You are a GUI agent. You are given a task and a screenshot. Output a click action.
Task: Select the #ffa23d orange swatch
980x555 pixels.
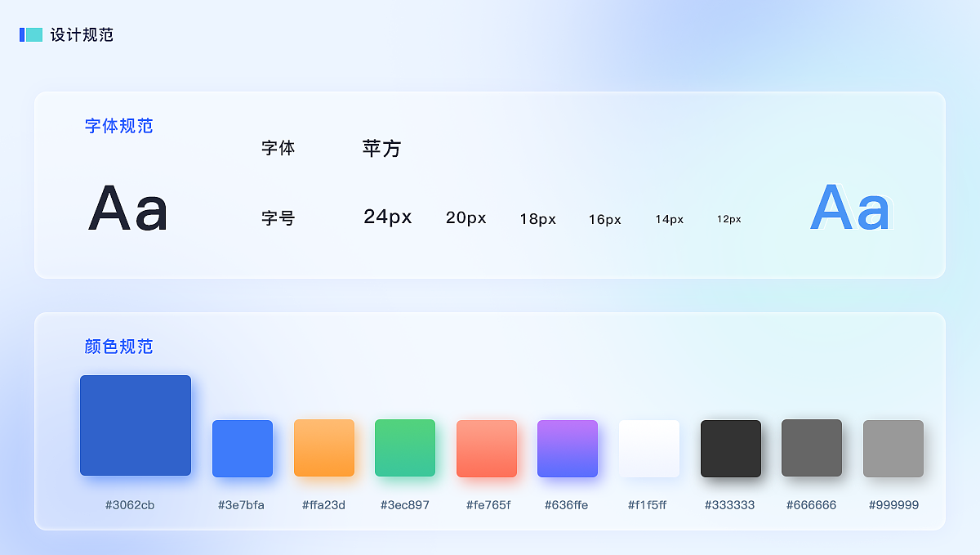(323, 448)
